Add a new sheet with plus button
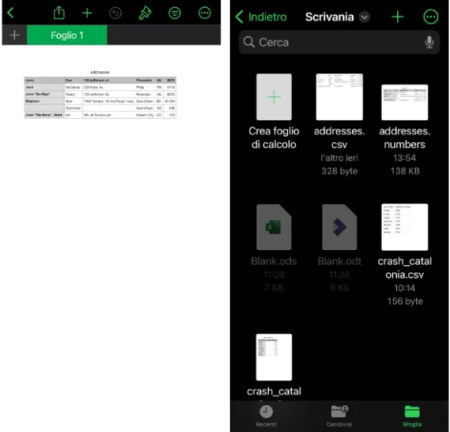The image size is (450, 432). (x=14, y=35)
